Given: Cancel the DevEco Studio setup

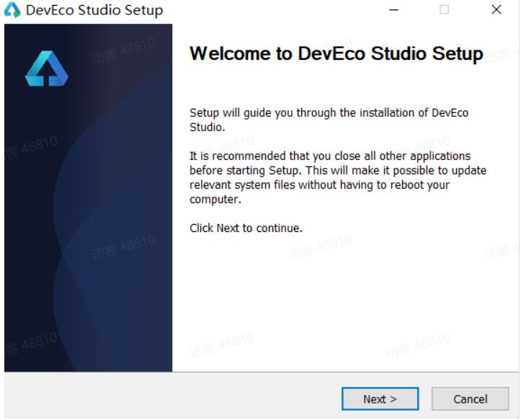Looking at the screenshot, I should pos(470,398).
